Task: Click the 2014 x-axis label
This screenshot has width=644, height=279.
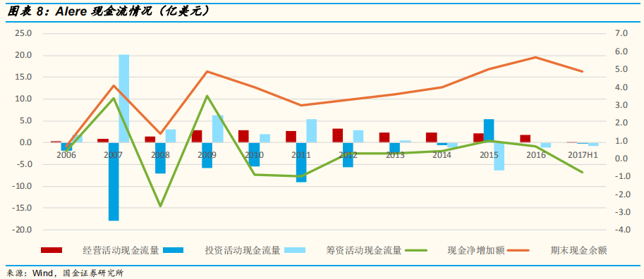Action: [x=442, y=155]
